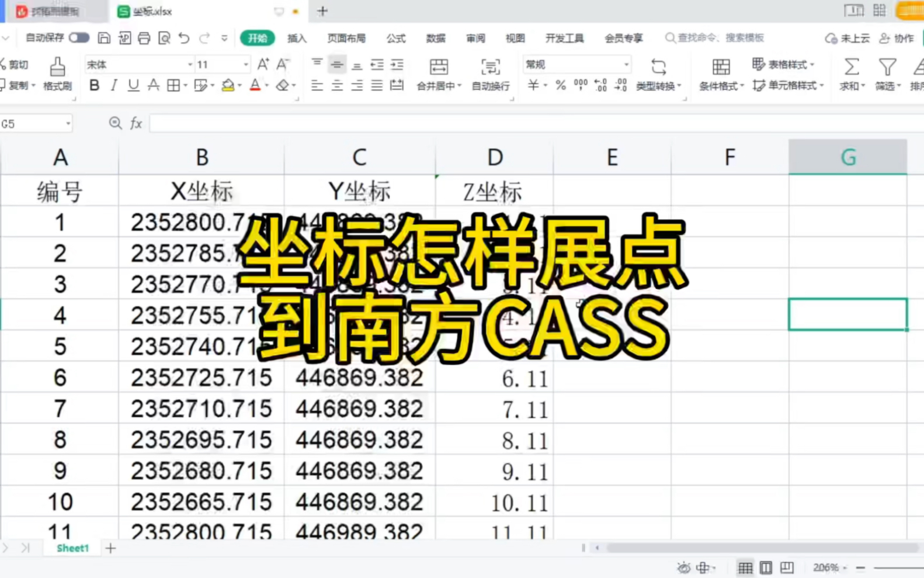Increase font size with A+ icon

pyautogui.click(x=263, y=64)
